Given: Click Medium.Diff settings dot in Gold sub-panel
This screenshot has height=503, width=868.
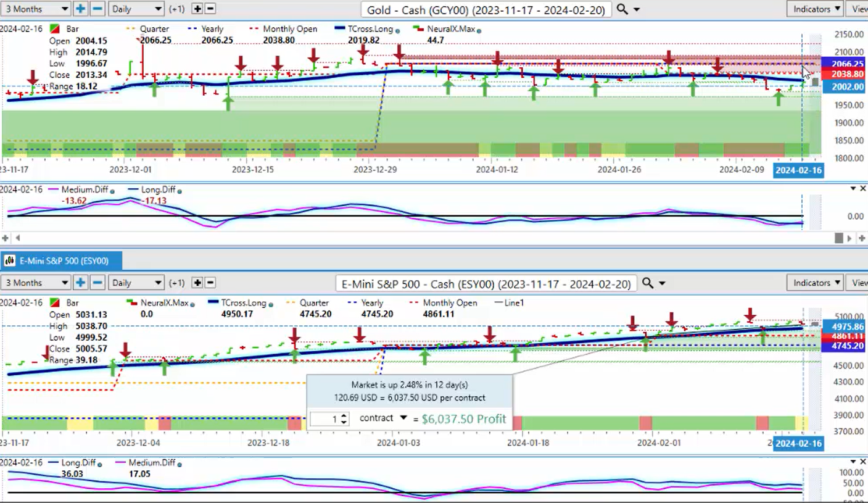Looking at the screenshot, I should [113, 191].
